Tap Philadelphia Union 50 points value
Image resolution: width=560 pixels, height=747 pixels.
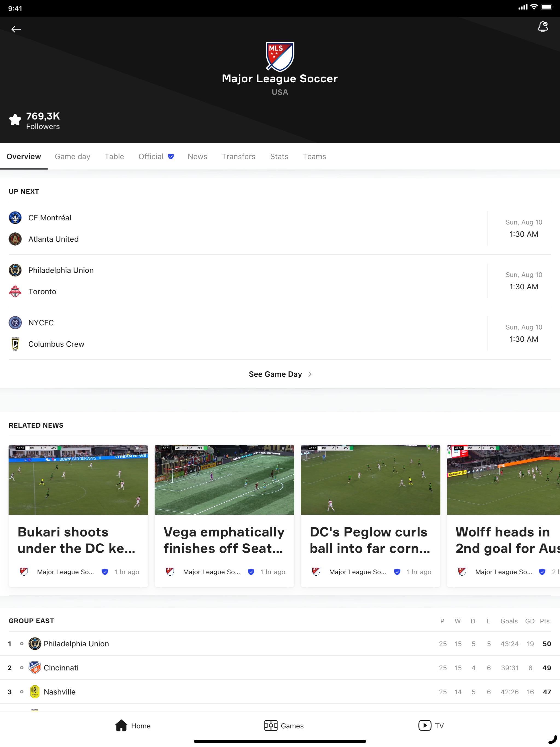[547, 644]
